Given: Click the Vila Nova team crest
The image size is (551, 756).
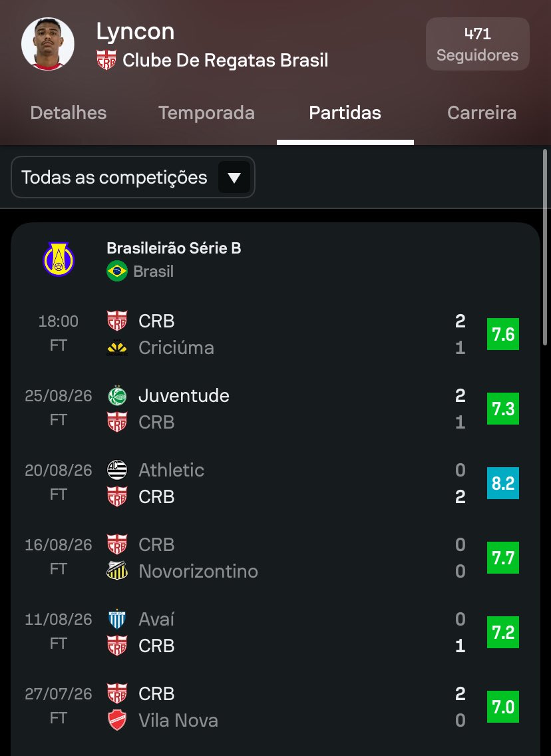Looking at the screenshot, I should pyautogui.click(x=117, y=720).
